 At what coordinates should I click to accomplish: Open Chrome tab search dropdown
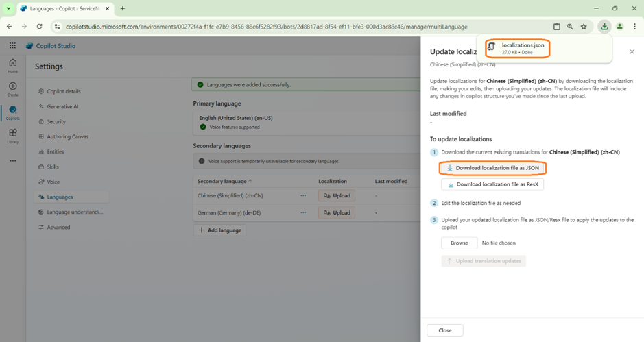coord(9,8)
